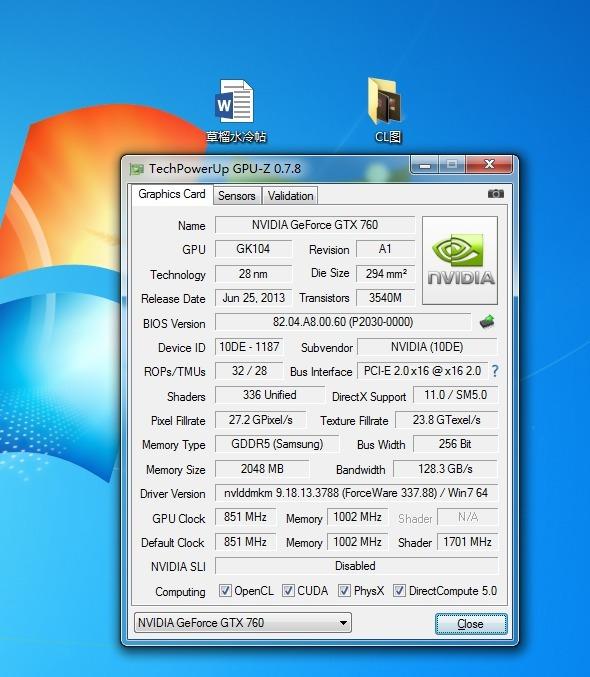Screen dimensions: 590x677
Task: Click the Name field GTX 760 value
Action: [315, 225]
